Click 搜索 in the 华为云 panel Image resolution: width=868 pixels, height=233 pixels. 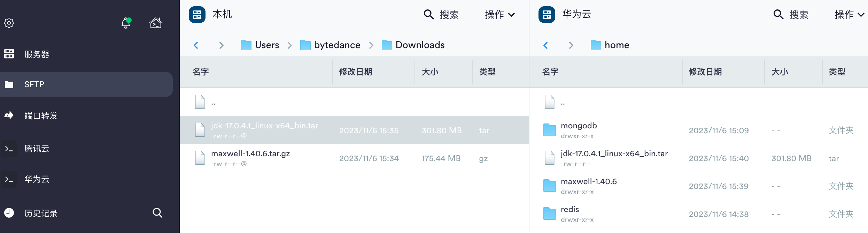[791, 15]
